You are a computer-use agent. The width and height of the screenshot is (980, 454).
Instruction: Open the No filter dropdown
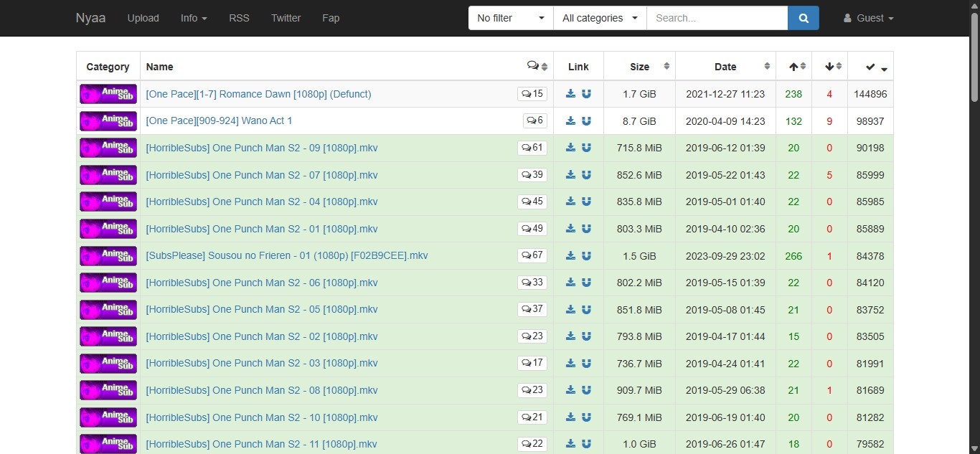pyautogui.click(x=510, y=18)
